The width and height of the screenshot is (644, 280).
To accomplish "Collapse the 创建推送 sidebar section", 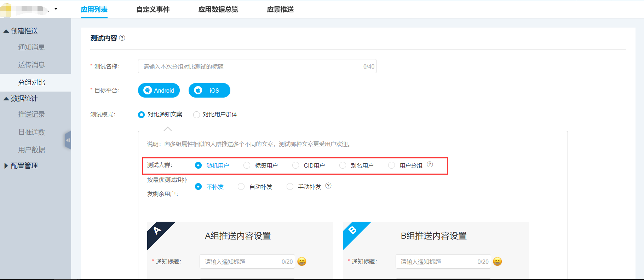I will (6, 31).
